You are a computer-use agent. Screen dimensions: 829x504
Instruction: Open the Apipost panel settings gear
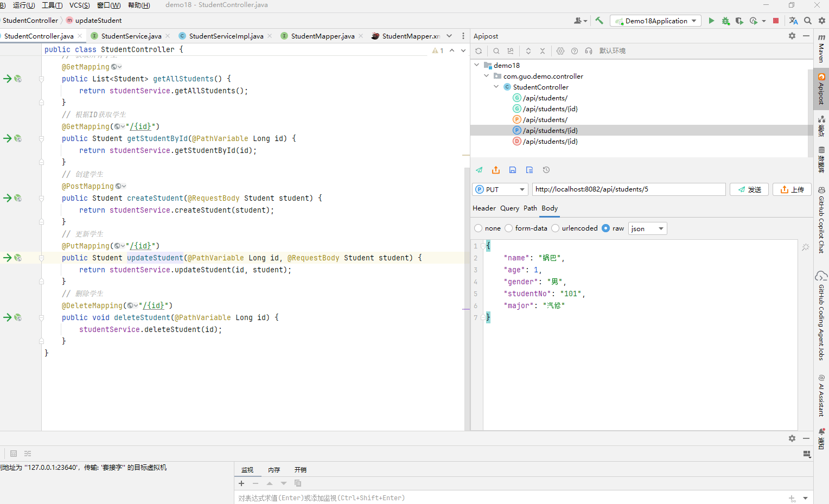point(792,36)
